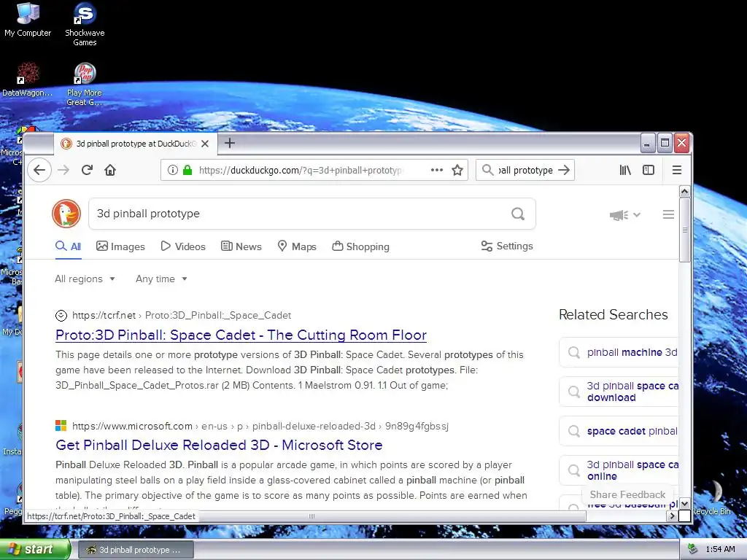Open Shockwave Games desktop shortcut

coord(85,25)
